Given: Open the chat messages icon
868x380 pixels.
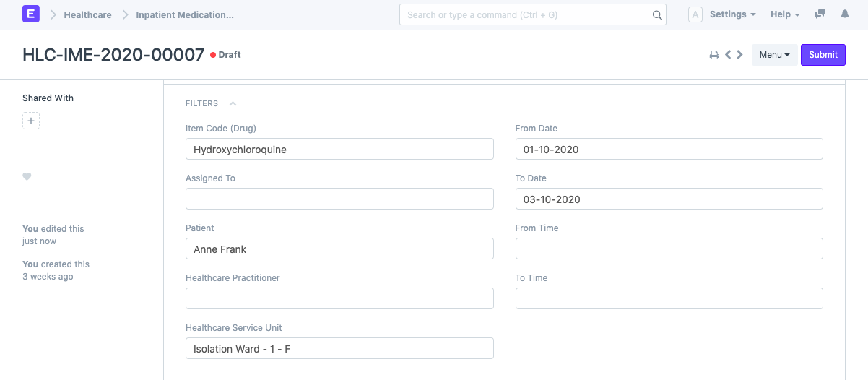Looking at the screenshot, I should (x=820, y=14).
